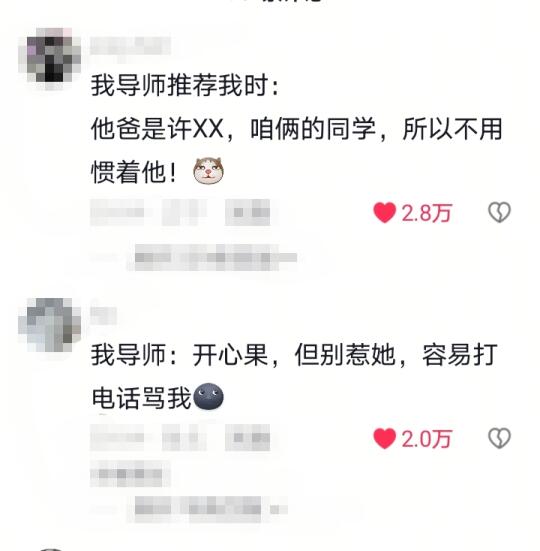Open first commenter's pixelated avatar

(50, 56)
